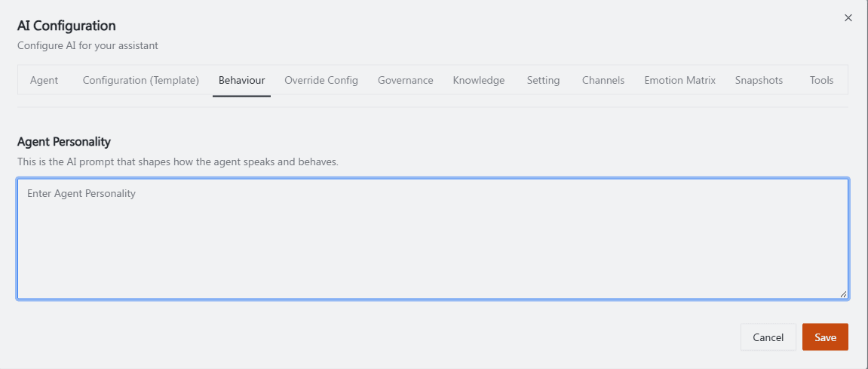Focus the Agent Personality text area
The height and width of the screenshot is (369, 868).
click(432, 238)
